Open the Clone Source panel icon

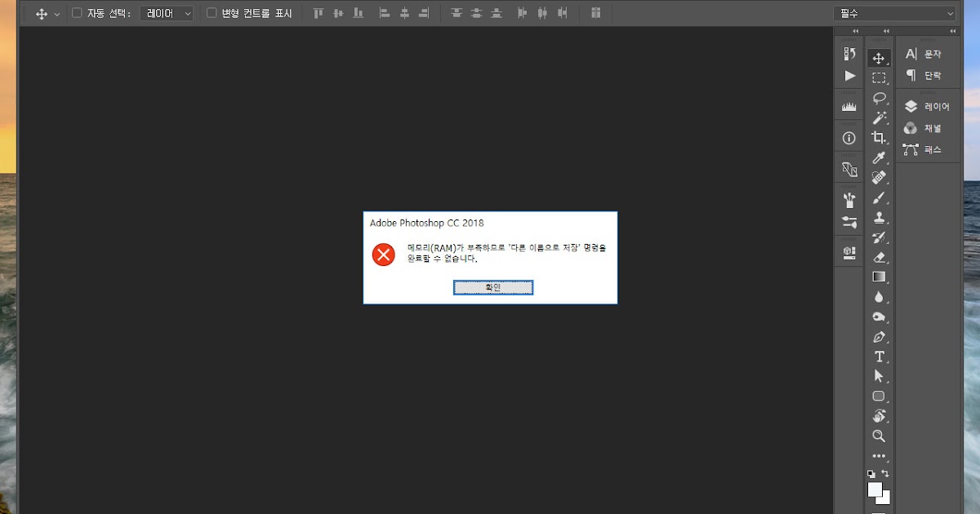pos(849,169)
